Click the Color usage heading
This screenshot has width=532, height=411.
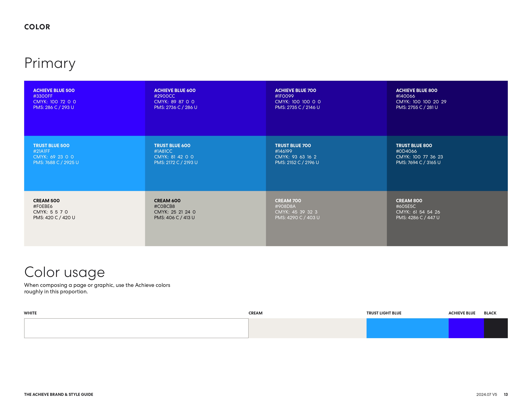click(64, 272)
